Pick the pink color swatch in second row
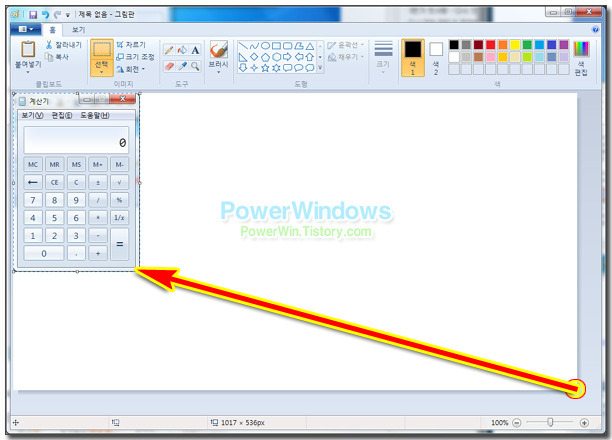Viewport: 612px width, 440px height. [491, 57]
